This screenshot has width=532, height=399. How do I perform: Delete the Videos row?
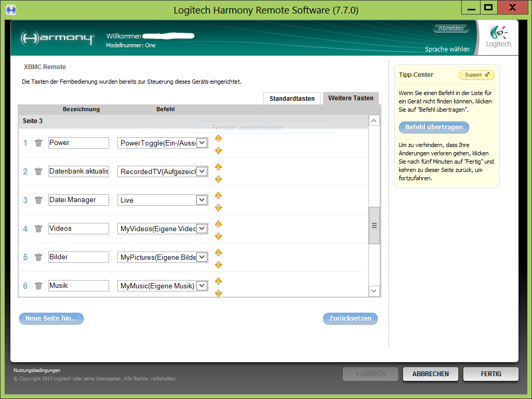(38, 229)
